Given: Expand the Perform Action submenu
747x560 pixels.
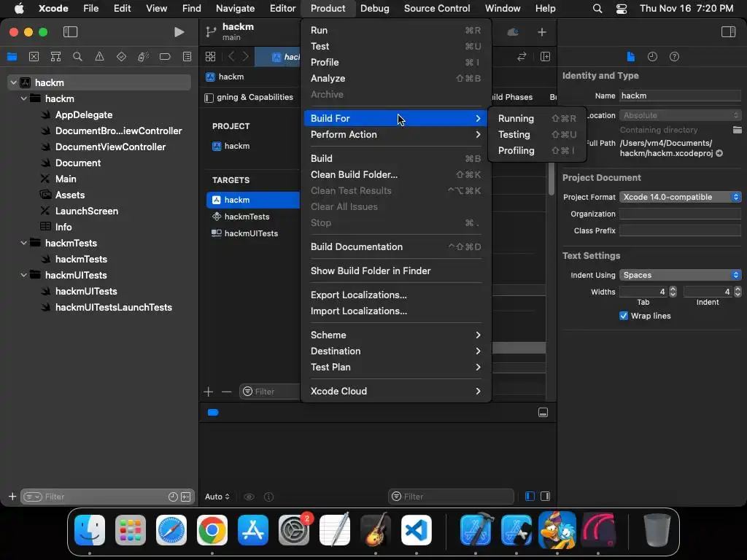Looking at the screenshot, I should (395, 135).
